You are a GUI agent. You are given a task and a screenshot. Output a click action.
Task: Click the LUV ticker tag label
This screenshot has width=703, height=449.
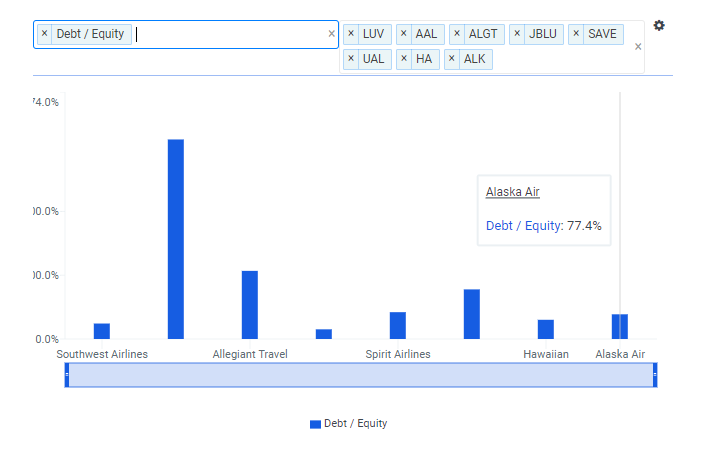pos(373,34)
